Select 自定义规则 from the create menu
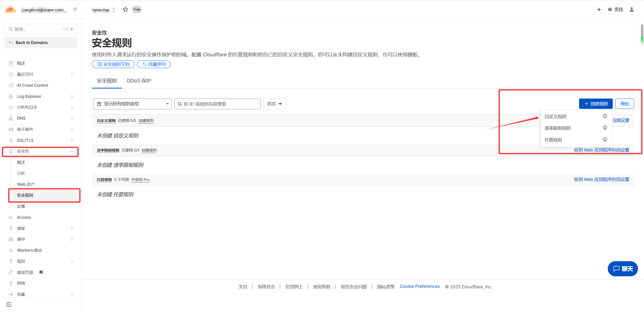The height and width of the screenshot is (312, 644). pyautogui.click(x=555, y=117)
